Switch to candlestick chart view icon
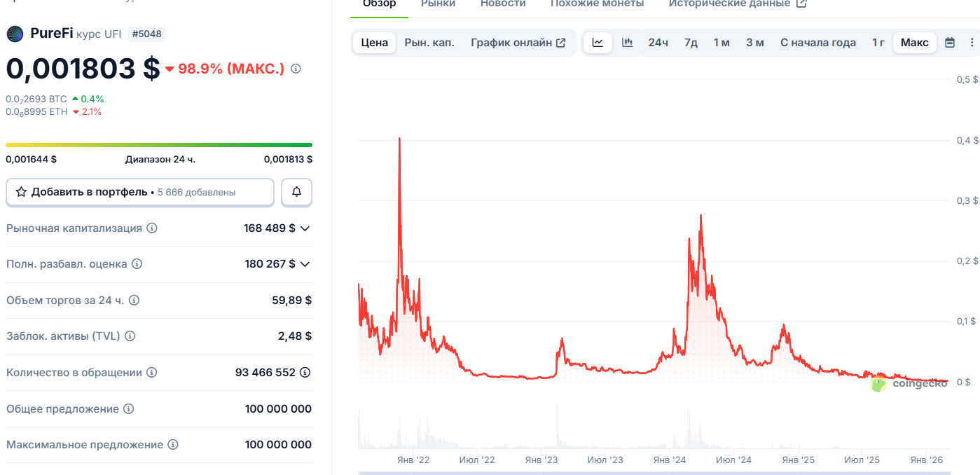Screen dimensions: 980x475 click(x=628, y=43)
